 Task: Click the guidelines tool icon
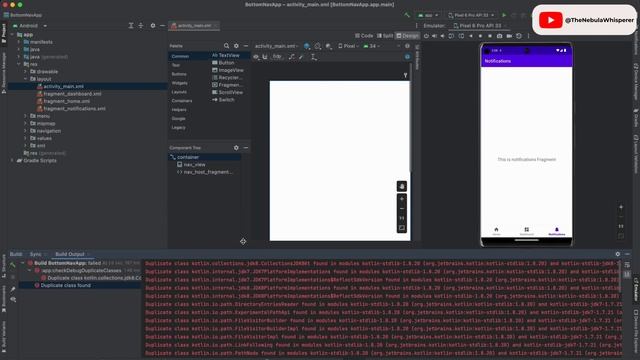[313, 57]
